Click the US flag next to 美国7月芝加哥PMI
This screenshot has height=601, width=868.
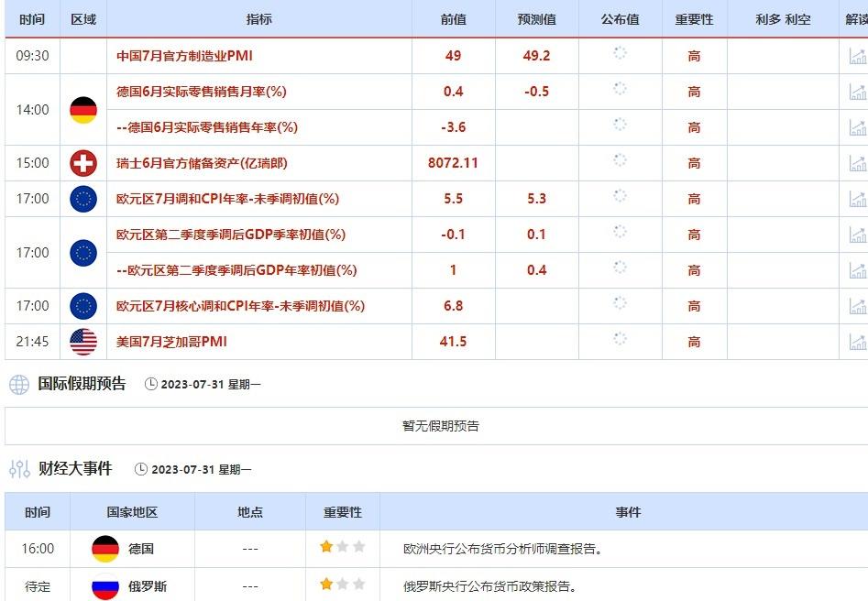click(82, 341)
